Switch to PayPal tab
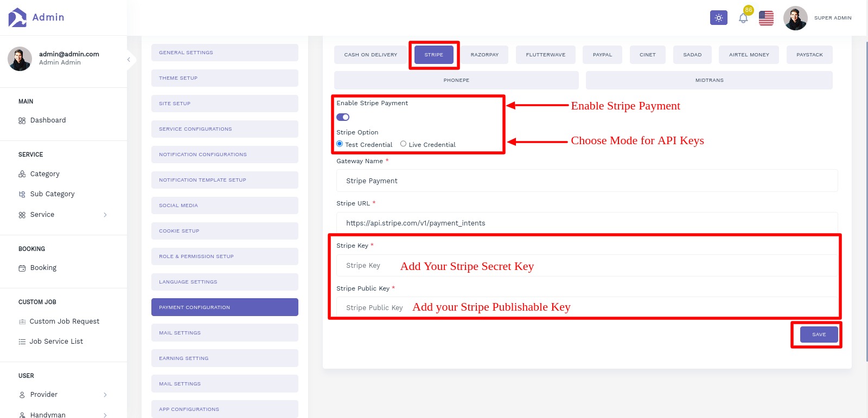 click(x=602, y=55)
